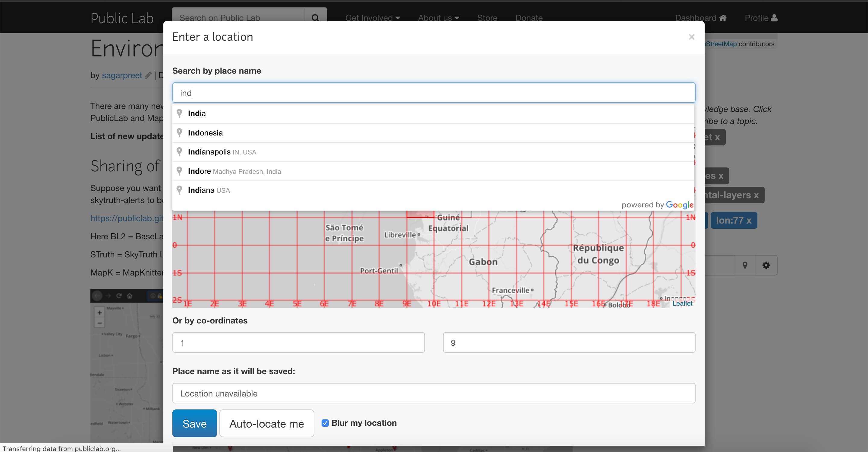Click the Profile user icon
Viewport: 868px width, 452px height.
click(774, 18)
